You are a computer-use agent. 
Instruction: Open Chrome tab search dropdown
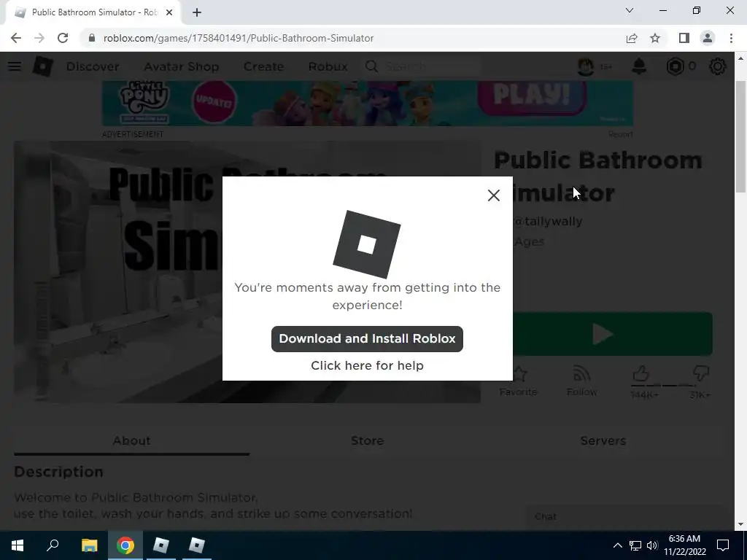pyautogui.click(x=630, y=10)
